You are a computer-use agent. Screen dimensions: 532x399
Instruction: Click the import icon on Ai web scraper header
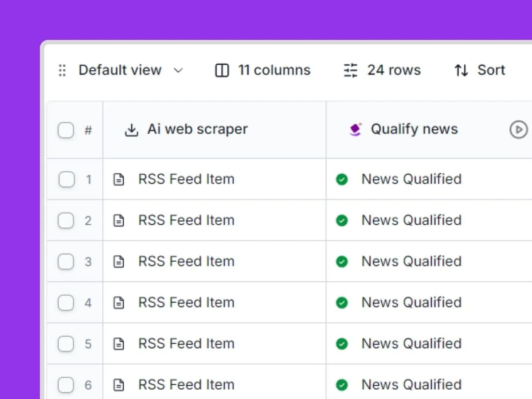click(131, 129)
